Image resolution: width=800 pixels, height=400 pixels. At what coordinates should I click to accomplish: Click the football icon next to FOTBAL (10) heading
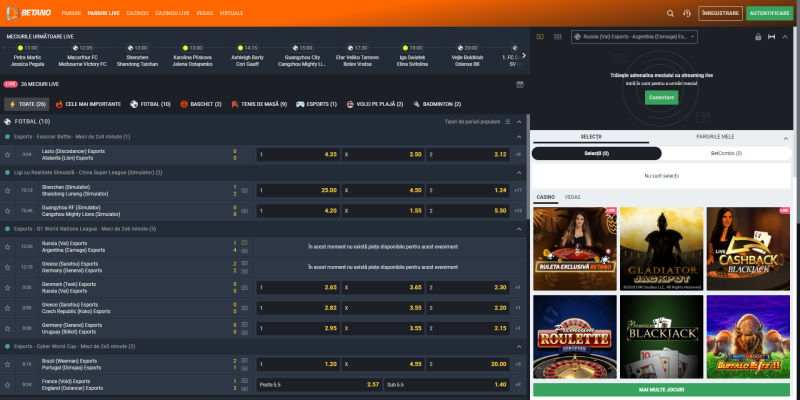point(8,122)
